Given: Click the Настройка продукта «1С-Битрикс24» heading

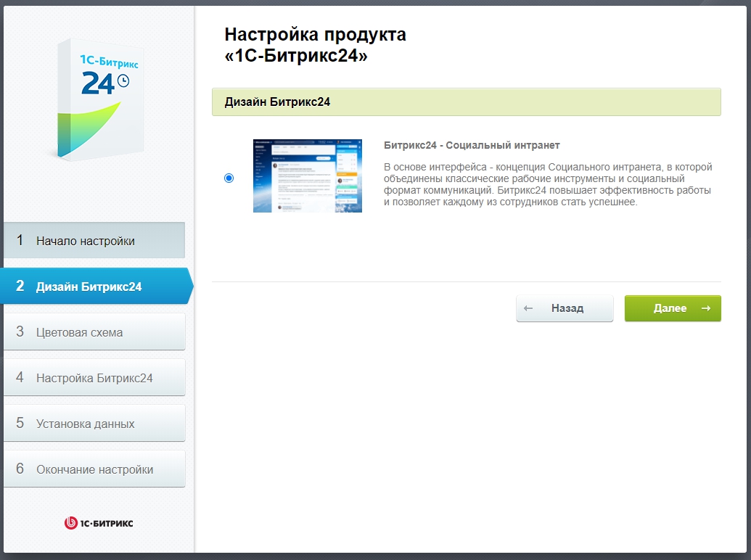Looking at the screenshot, I should (x=315, y=45).
